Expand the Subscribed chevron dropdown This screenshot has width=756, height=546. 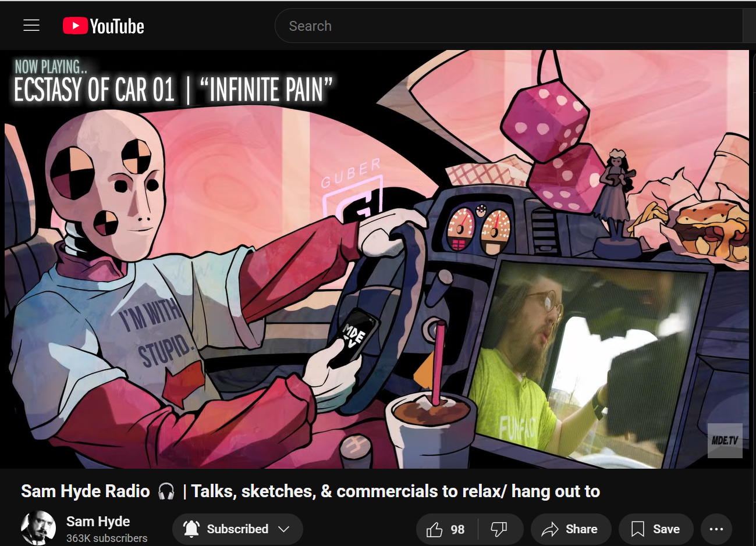click(284, 529)
